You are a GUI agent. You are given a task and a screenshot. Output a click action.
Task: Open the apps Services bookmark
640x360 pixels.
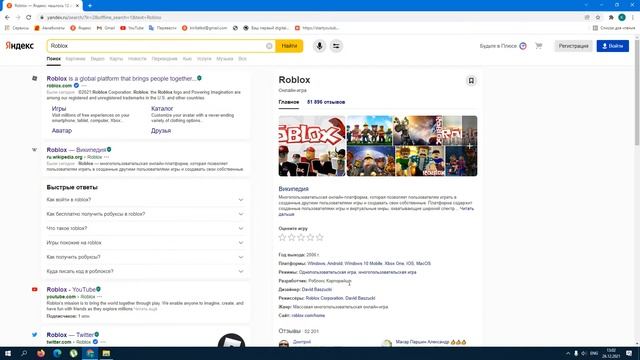tap(17, 28)
